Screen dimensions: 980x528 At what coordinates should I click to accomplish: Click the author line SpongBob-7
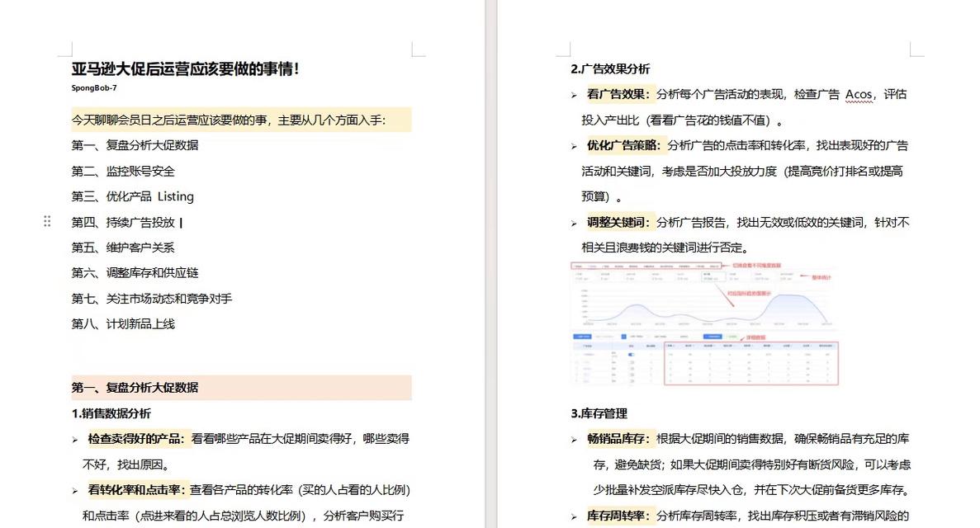(x=94, y=88)
